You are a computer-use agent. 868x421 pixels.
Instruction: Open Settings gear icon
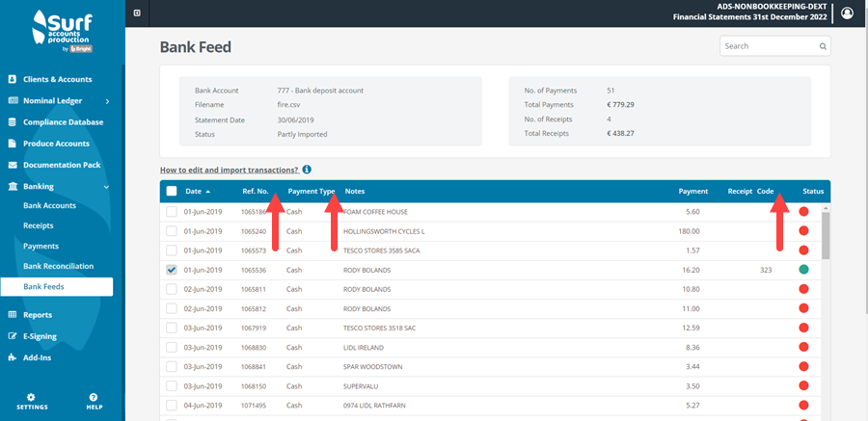32,397
